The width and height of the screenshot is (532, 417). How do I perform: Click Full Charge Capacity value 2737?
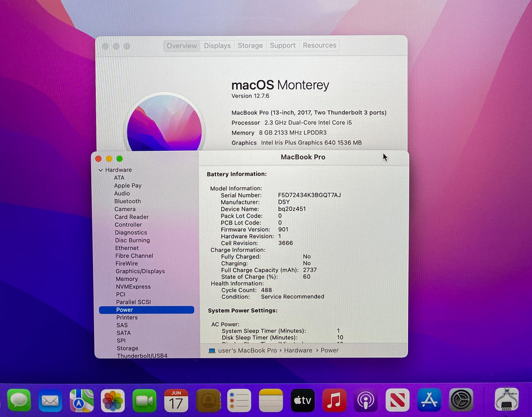(309, 270)
